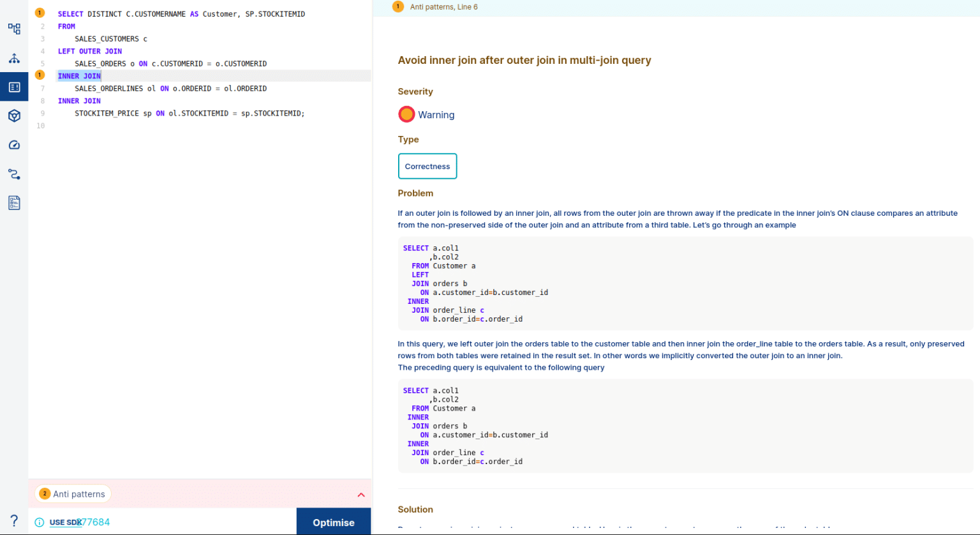Screen dimensions: 980x535
Task: Select the highlighted anti-pattern analysis sidebar icon
Action: (x=14, y=87)
